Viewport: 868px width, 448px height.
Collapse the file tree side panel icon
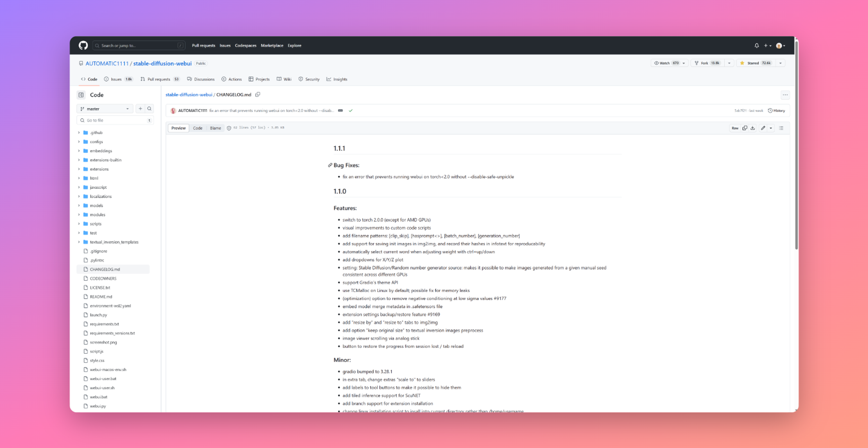click(x=81, y=95)
